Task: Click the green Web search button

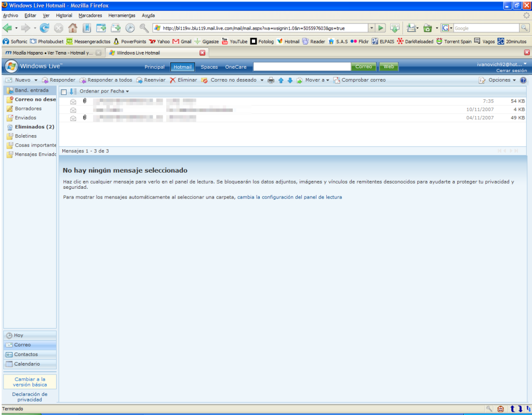Action: 389,67
